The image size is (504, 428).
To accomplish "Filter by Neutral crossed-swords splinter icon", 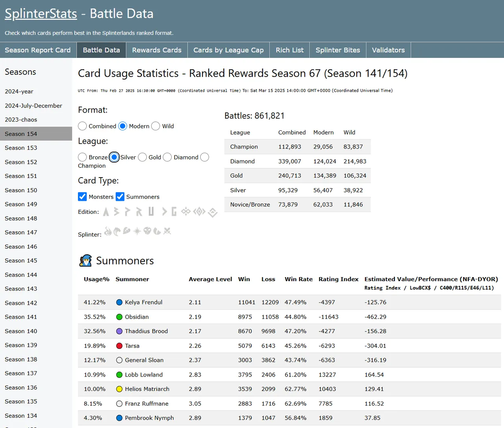I will tap(167, 231).
